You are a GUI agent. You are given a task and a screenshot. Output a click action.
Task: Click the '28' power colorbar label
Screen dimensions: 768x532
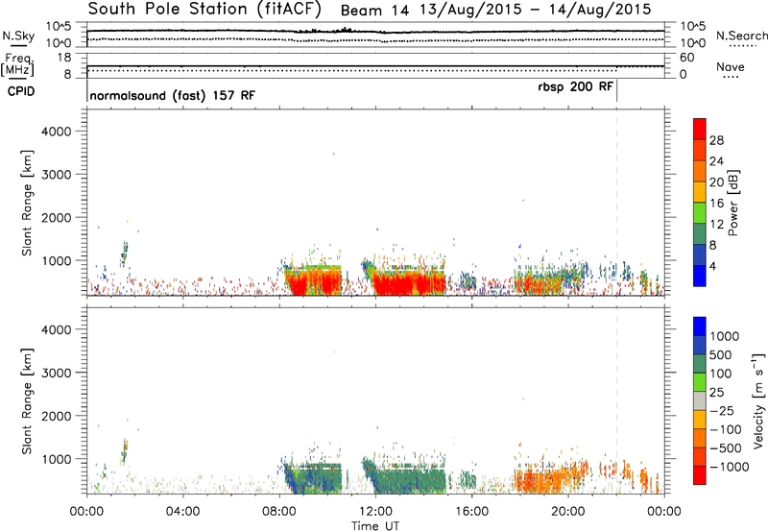coord(716,140)
